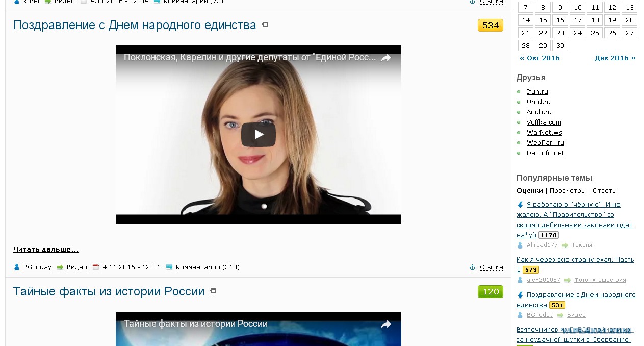Click 573 rating badge in sidebar
The height and width of the screenshot is (346, 644).
[x=531, y=270]
